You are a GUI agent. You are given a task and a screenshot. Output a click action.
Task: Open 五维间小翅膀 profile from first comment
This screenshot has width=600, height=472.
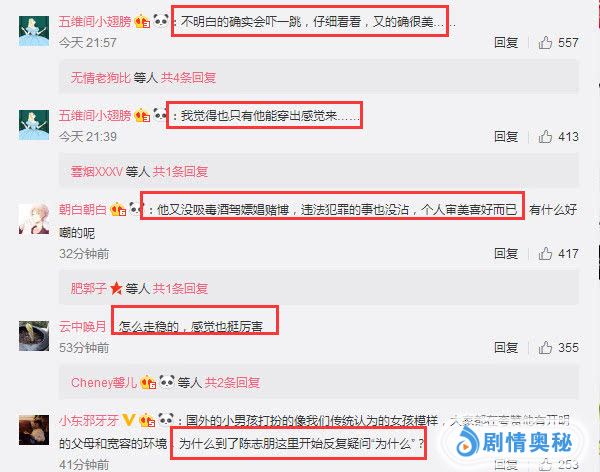pos(95,21)
